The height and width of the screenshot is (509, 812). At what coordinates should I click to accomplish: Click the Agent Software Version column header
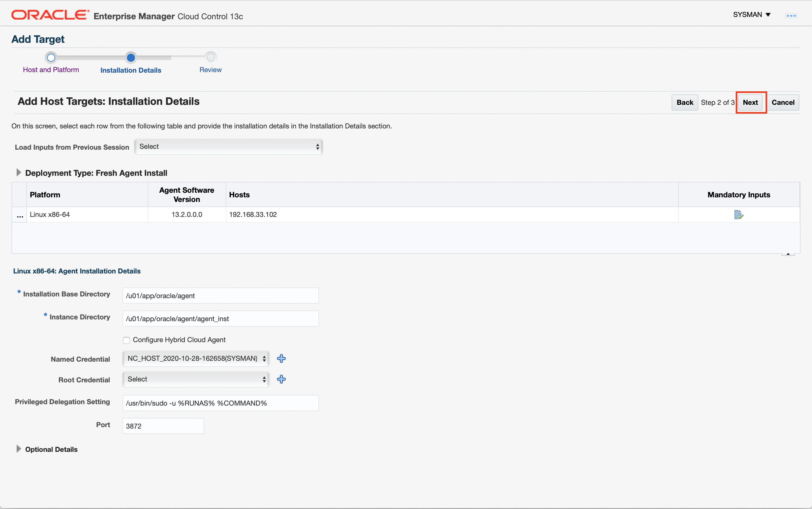(187, 194)
